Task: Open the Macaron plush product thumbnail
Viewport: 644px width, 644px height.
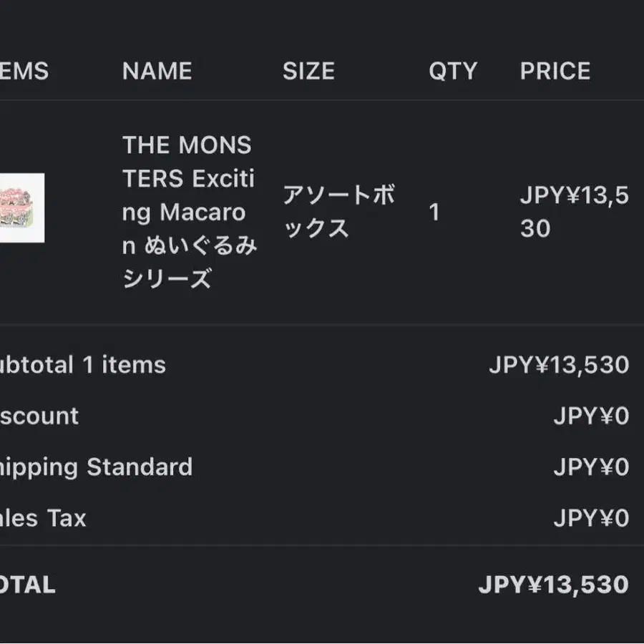Action: (22, 208)
